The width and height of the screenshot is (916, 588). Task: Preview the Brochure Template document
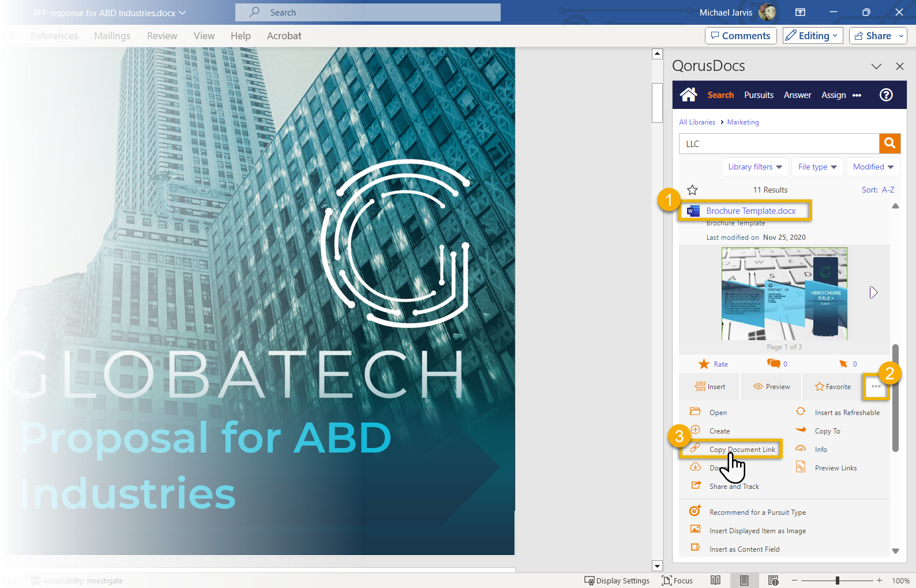tap(771, 387)
